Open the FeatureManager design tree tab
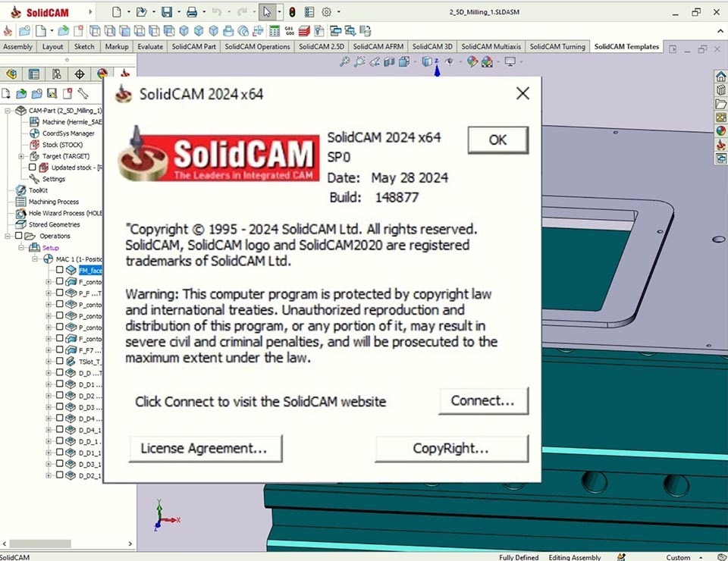This screenshot has height=561, width=728. click(11, 74)
